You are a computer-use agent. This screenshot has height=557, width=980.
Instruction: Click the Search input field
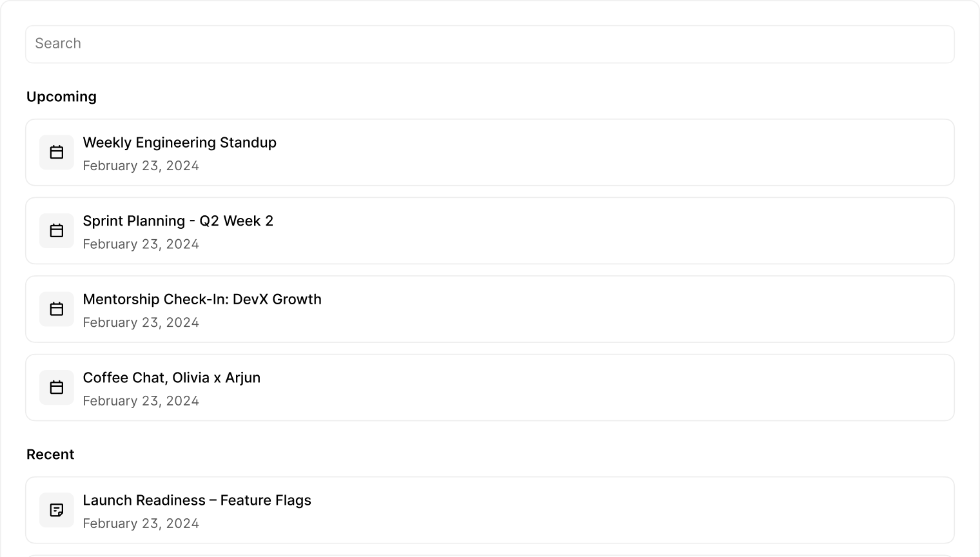pyautogui.click(x=490, y=44)
